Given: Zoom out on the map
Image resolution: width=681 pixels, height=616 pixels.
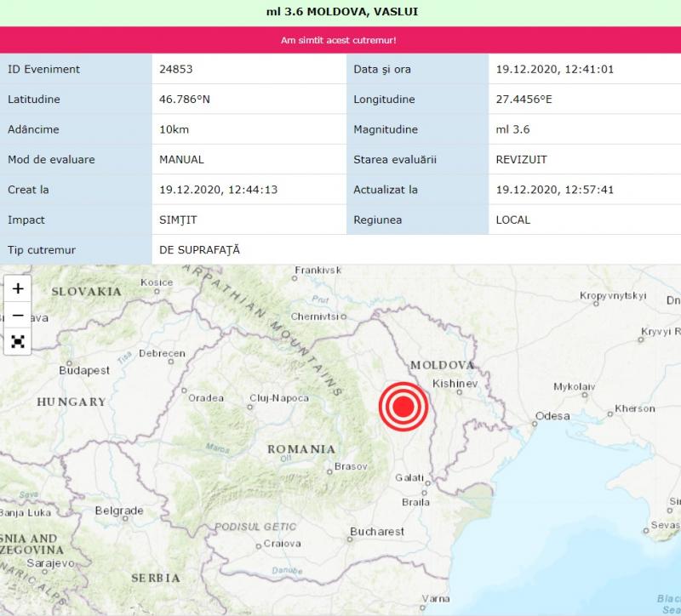Looking at the screenshot, I should point(18,315).
